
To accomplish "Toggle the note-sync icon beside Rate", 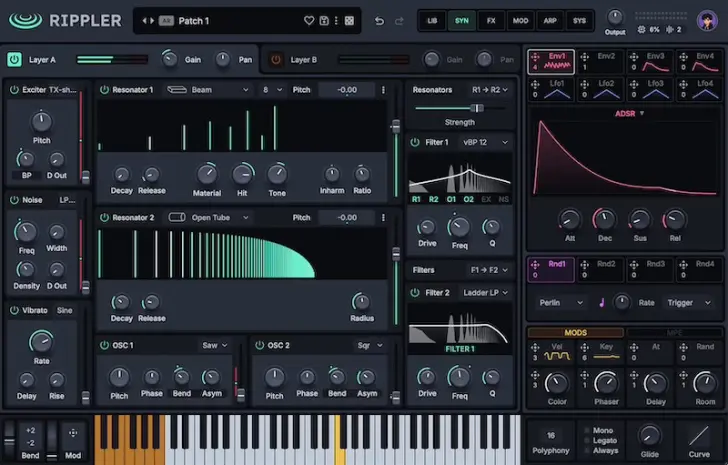I will pyautogui.click(x=602, y=303).
